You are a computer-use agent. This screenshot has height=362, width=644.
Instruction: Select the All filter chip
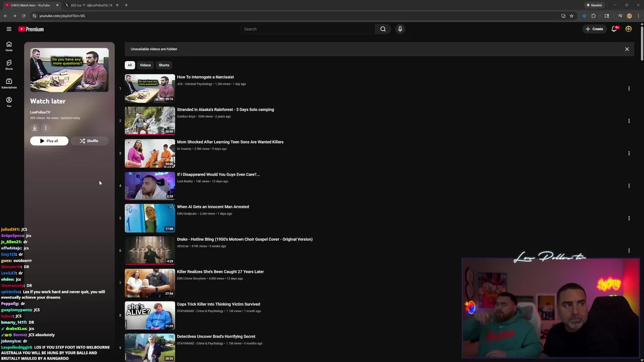click(129, 65)
